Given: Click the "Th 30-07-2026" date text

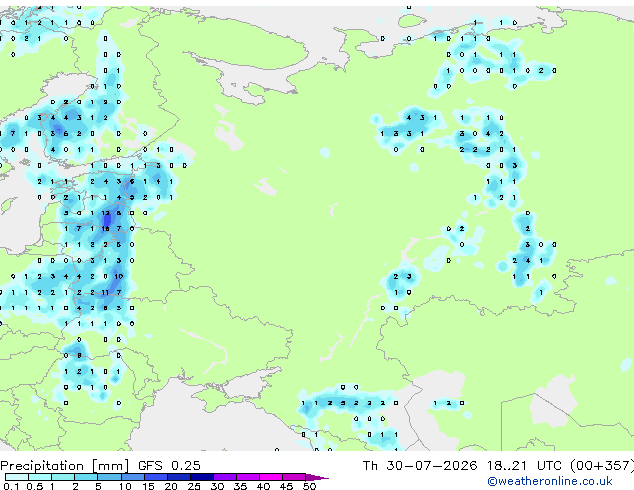Looking at the screenshot, I should [x=420, y=466].
